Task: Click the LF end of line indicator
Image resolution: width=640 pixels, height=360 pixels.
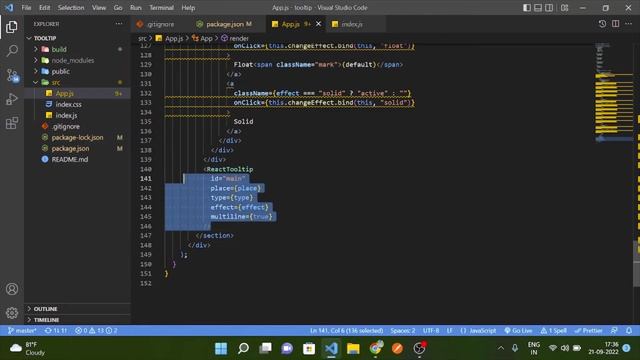Action: coord(449,330)
